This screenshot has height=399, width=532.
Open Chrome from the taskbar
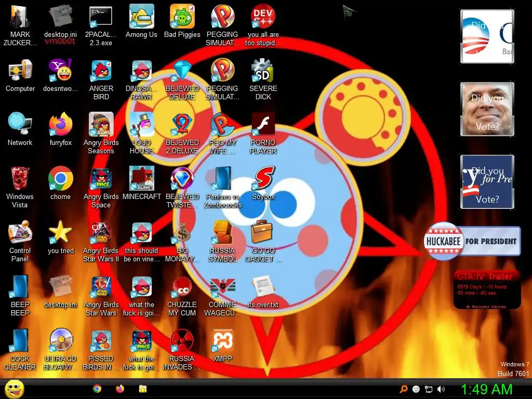pyautogui.click(x=97, y=389)
